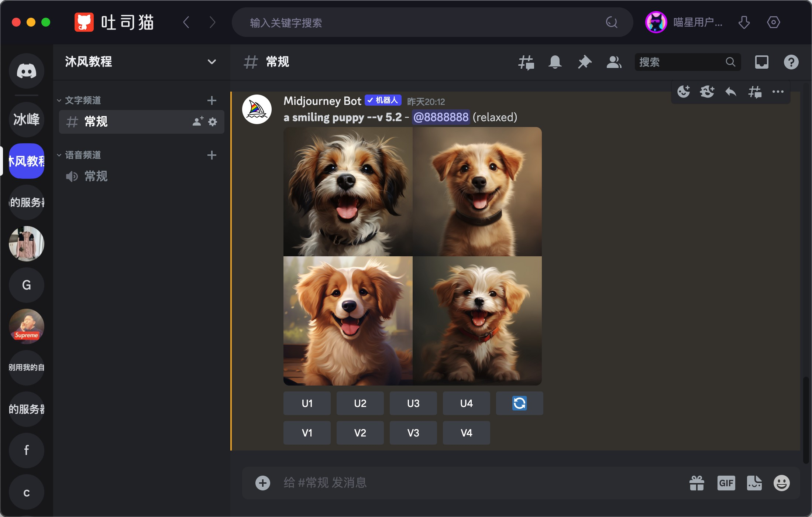Open pinned messages pin icon
812x517 pixels.
(x=585, y=62)
